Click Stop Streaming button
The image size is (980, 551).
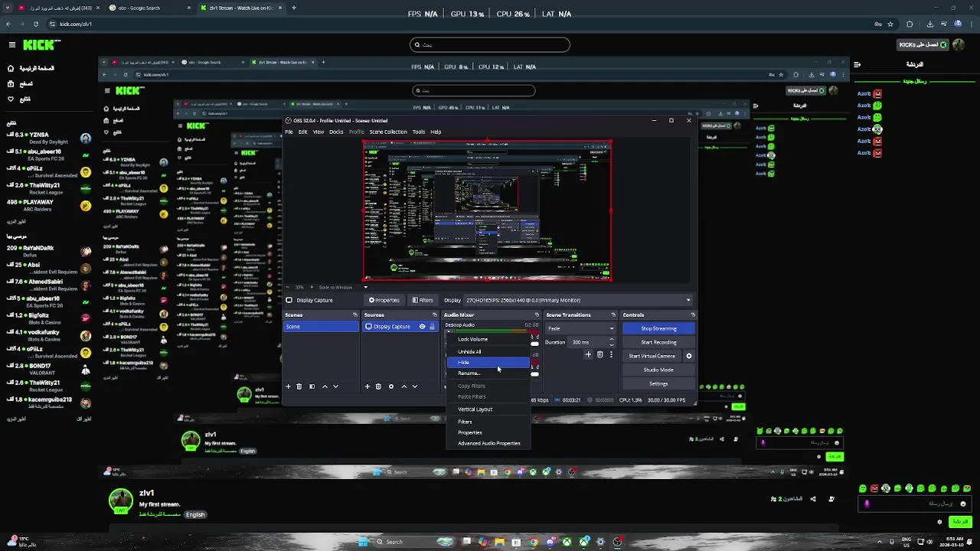[658, 328]
